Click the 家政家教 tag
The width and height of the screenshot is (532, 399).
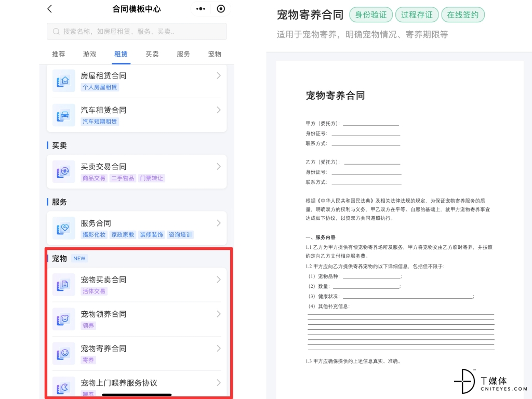[x=123, y=235]
